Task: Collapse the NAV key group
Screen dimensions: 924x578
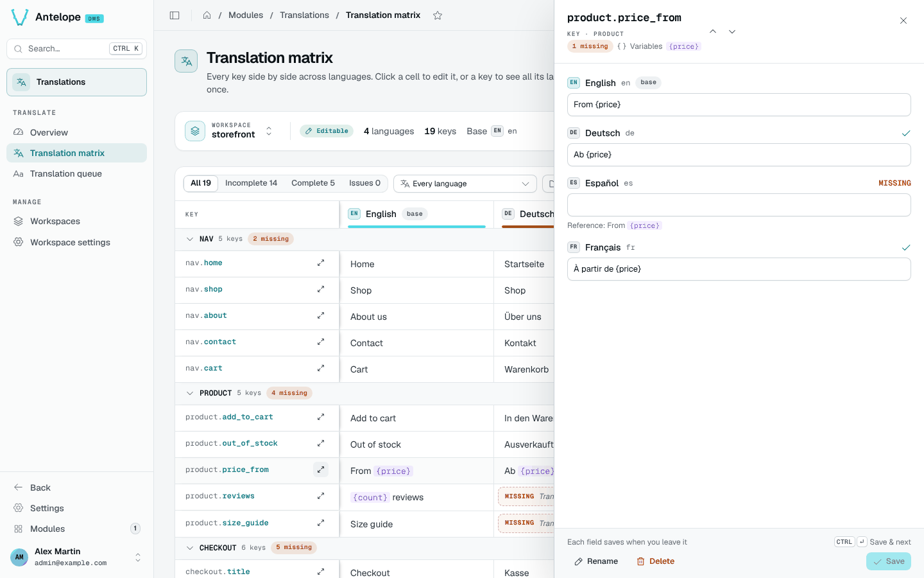Action: click(190, 239)
